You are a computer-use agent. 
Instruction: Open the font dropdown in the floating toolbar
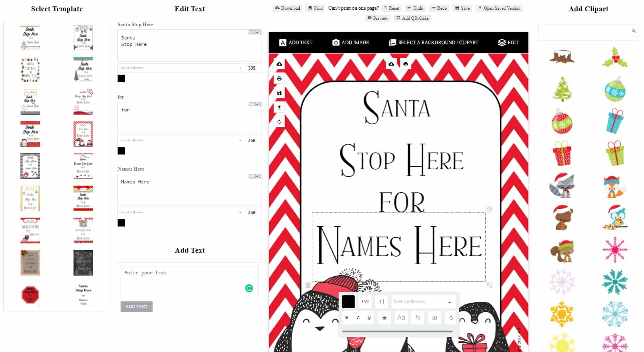(423, 301)
